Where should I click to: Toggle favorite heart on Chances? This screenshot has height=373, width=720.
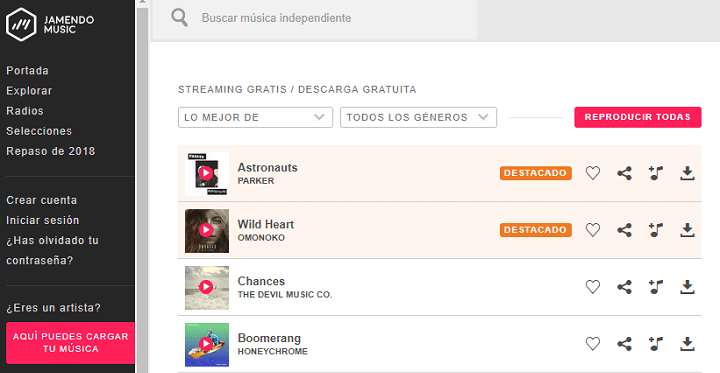pyautogui.click(x=593, y=287)
